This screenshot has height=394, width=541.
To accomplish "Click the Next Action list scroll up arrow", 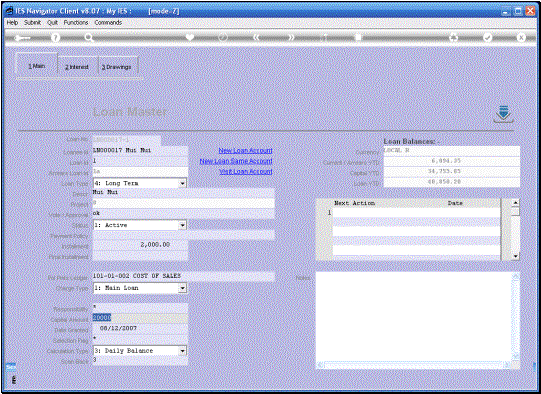I will point(515,203).
